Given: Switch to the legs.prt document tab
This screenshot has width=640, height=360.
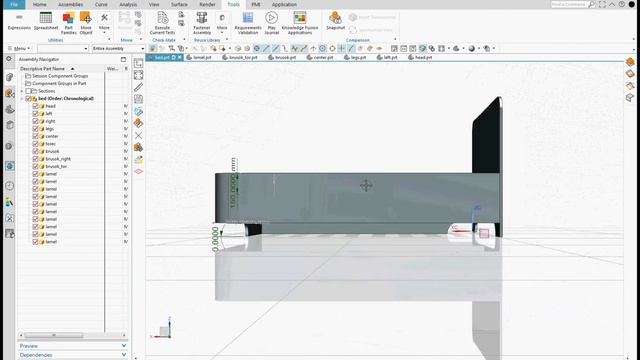Looking at the screenshot, I should point(355,58).
